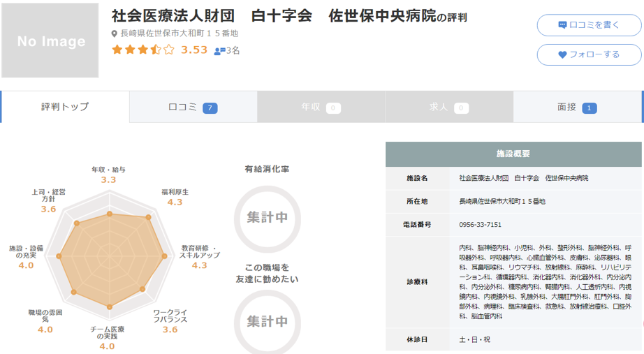This screenshot has height=354, width=644.
Task: Click the 福利厚生 score 4.3
Action: click(x=175, y=202)
